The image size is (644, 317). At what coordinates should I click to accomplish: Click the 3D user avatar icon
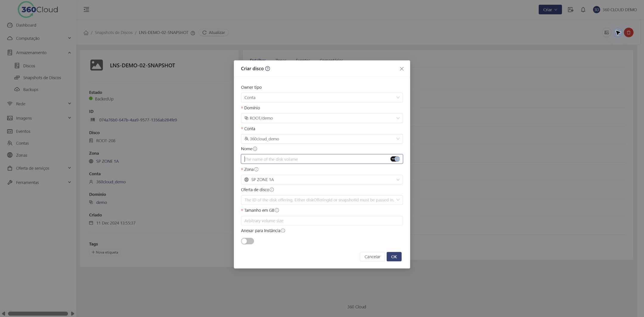596,10
